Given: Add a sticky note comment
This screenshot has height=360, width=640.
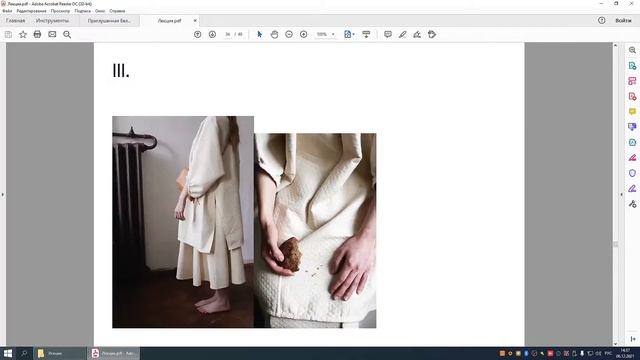Looking at the screenshot, I should (x=388, y=35).
